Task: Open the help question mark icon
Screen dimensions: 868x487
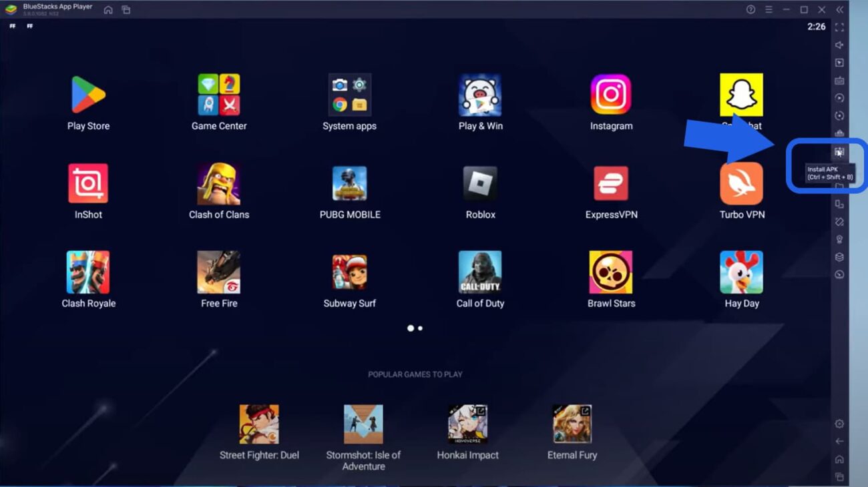Action: pyautogui.click(x=750, y=9)
